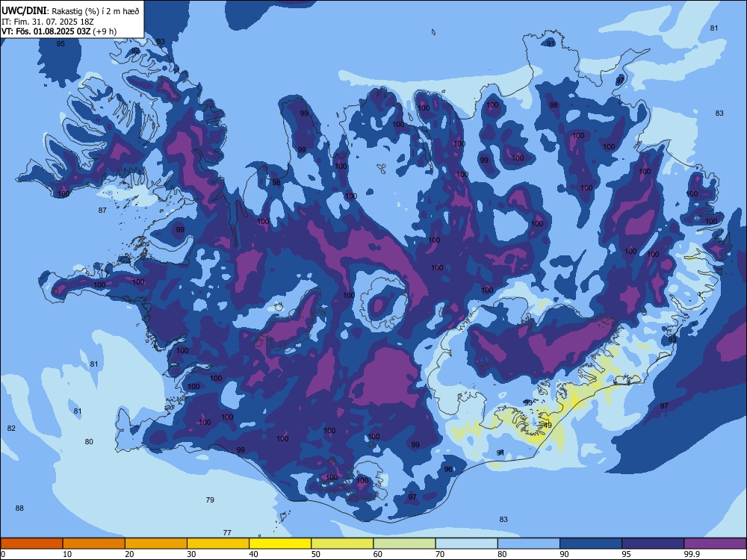747x560 pixels.
Task: Click the map humidity value '87'
Action: [102, 210]
